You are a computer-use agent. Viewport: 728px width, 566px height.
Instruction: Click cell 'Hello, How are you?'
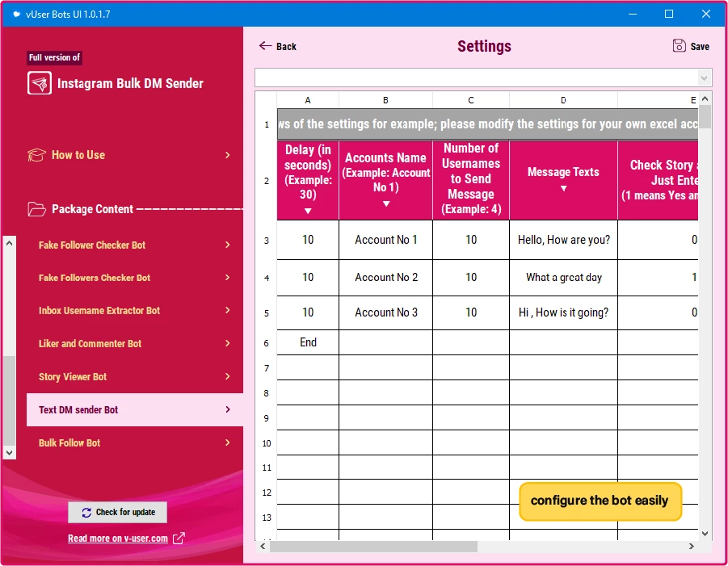tap(564, 240)
